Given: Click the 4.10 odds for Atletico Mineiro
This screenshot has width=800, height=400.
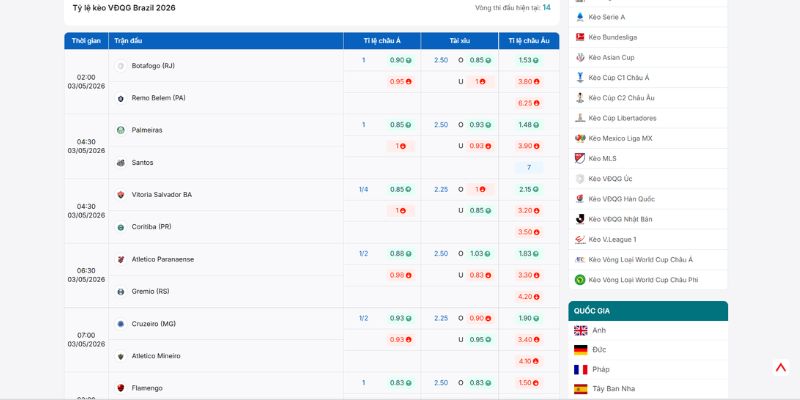Looking at the screenshot, I should (x=529, y=361).
